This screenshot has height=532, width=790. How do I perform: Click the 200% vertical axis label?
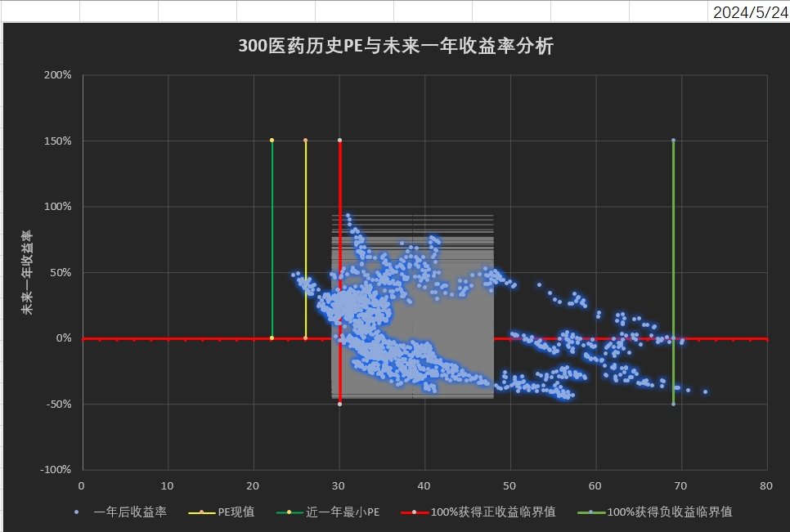58,75
